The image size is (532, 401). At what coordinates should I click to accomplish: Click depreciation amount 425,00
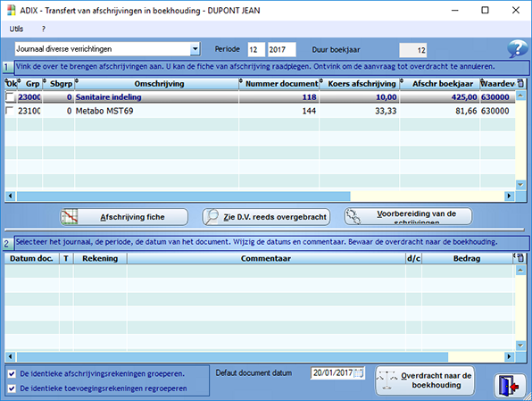point(440,97)
